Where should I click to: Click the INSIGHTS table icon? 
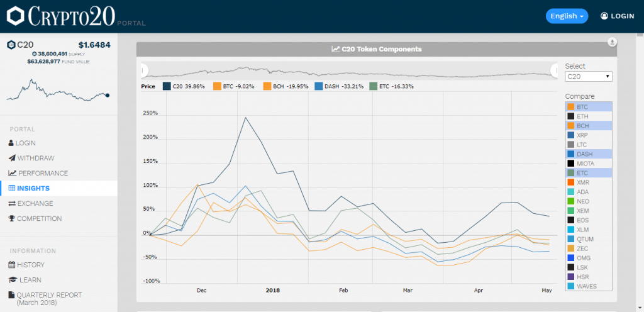point(12,189)
